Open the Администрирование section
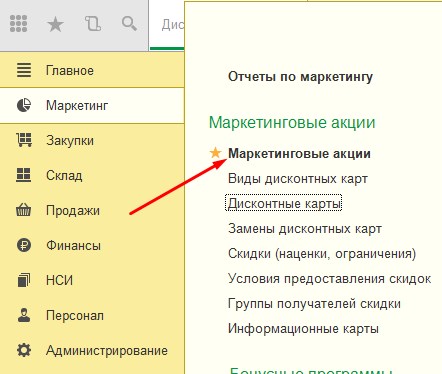Screen dimensions: 442x374 point(92,350)
